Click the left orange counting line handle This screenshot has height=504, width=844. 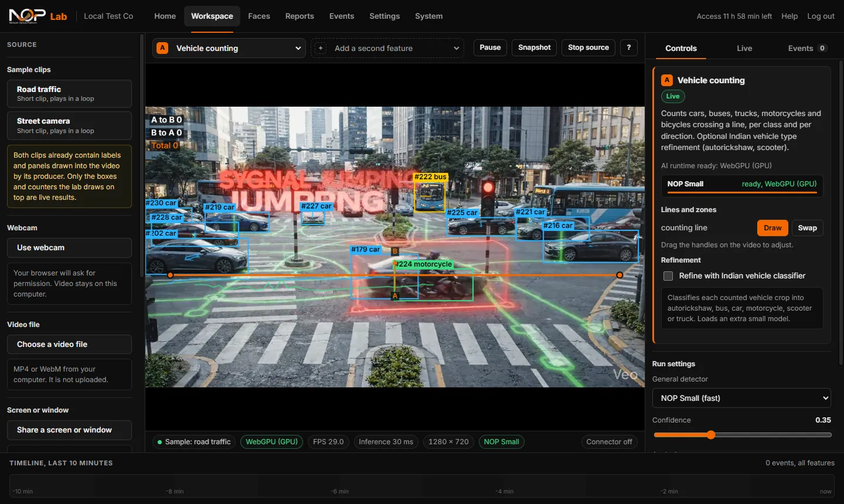click(x=171, y=275)
